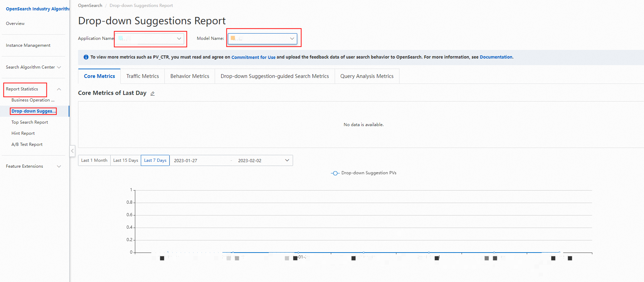Select Drop-down Suggestions report in sidebar

point(34,111)
